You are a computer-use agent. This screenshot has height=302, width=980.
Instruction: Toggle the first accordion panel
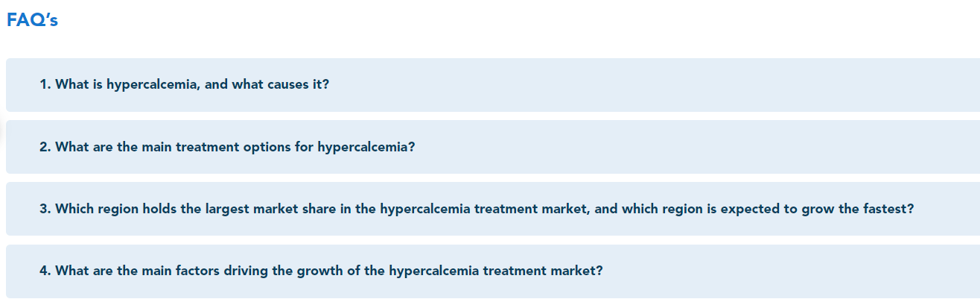493,85
